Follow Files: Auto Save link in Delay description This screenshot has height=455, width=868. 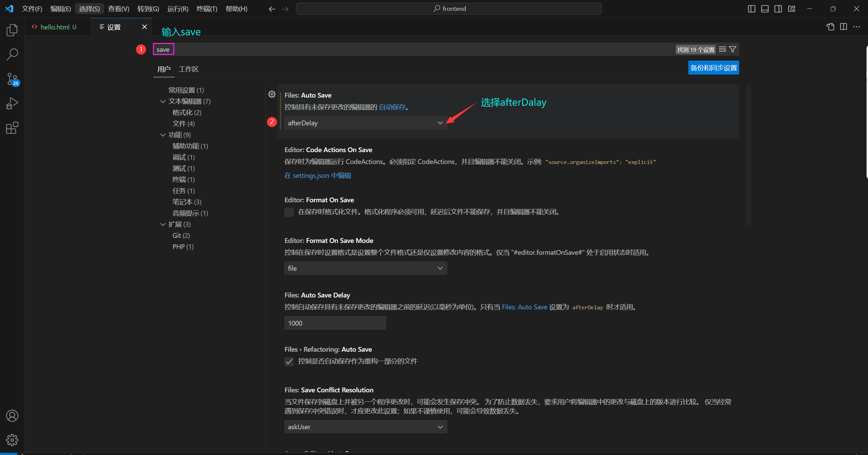[525, 307]
